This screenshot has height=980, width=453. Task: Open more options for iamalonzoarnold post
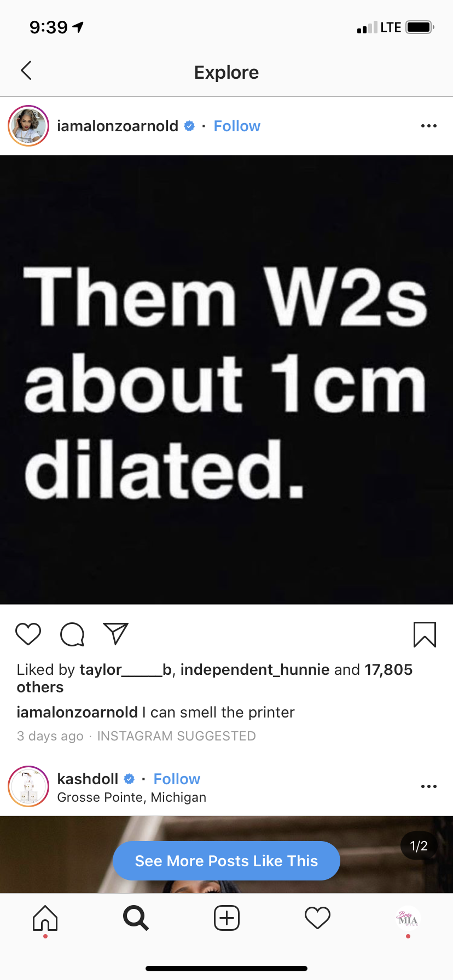(x=429, y=126)
